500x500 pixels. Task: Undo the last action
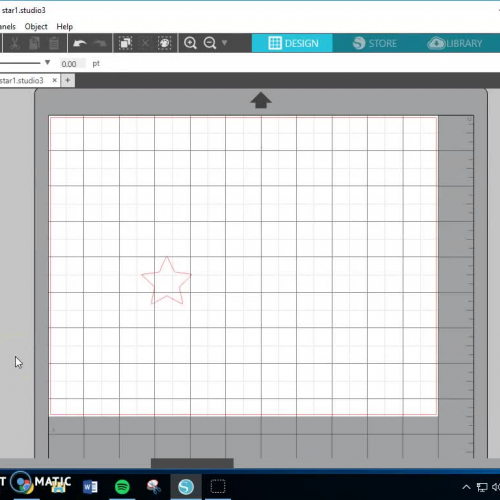80,43
